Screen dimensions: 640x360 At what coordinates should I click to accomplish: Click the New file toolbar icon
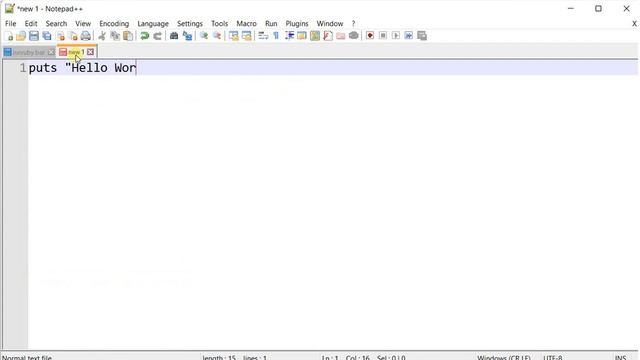9,36
